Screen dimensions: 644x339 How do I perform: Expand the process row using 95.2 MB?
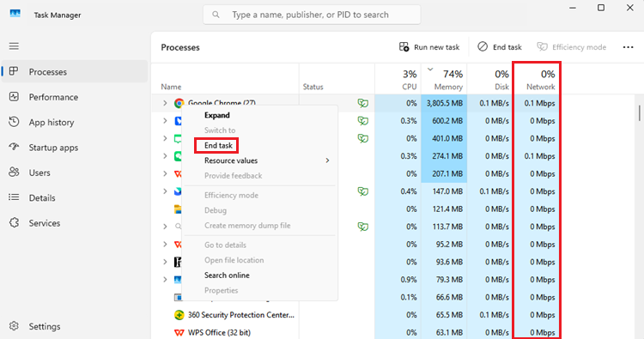pos(165,245)
